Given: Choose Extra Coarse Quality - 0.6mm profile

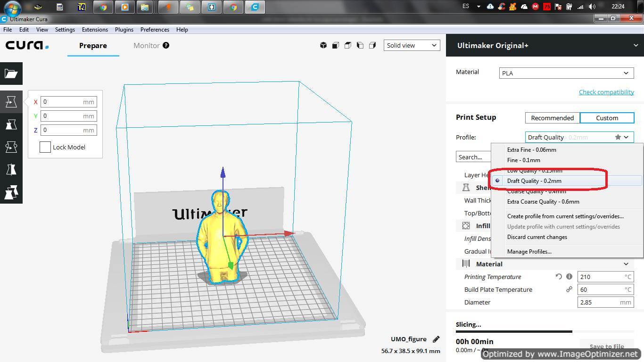Looking at the screenshot, I should [x=567, y=201].
